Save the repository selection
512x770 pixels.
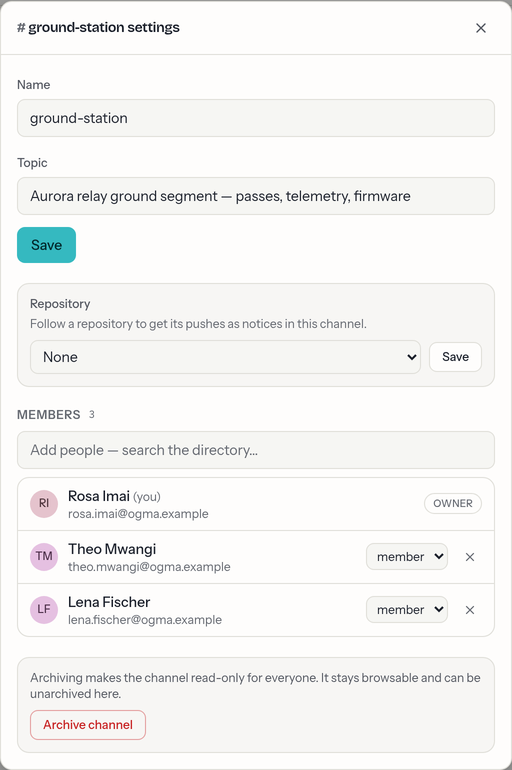[x=455, y=357]
